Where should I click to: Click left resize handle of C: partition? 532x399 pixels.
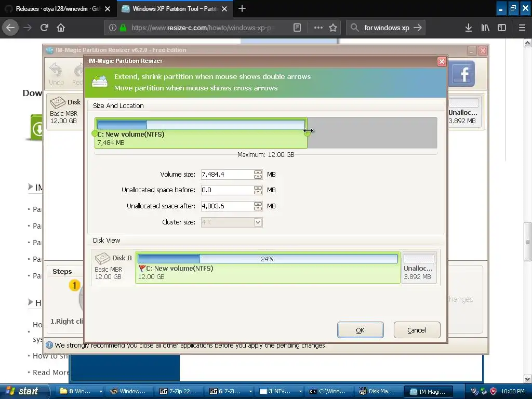[x=95, y=134]
